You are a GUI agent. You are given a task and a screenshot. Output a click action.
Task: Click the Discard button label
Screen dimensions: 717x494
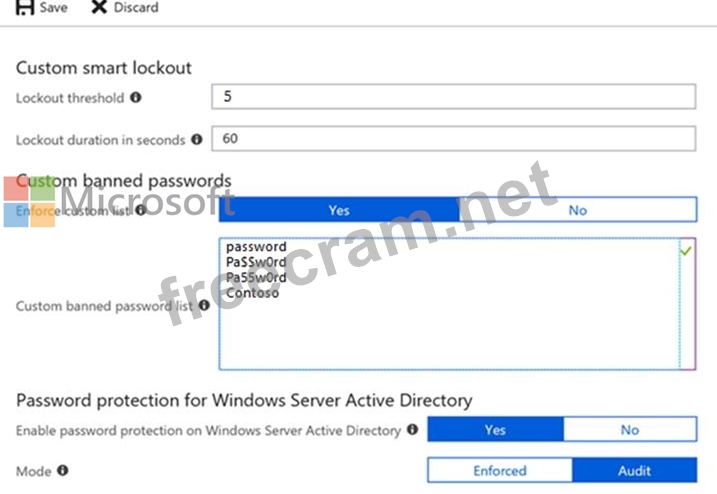[x=136, y=7]
